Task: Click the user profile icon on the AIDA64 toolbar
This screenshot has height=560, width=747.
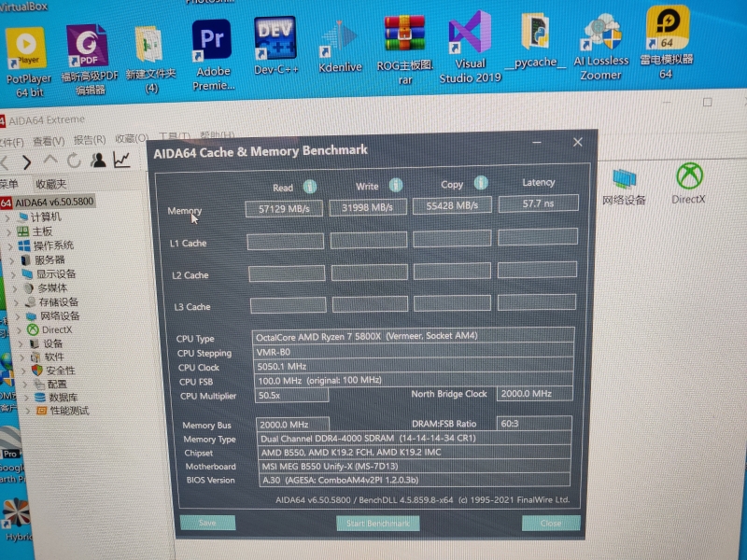Action: coord(98,160)
